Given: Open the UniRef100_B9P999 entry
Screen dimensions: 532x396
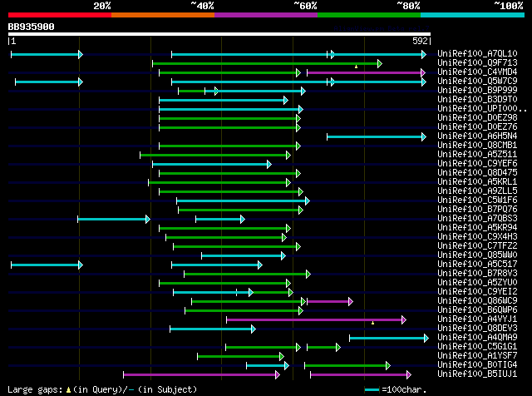Looking at the screenshot, I should pos(477,91).
